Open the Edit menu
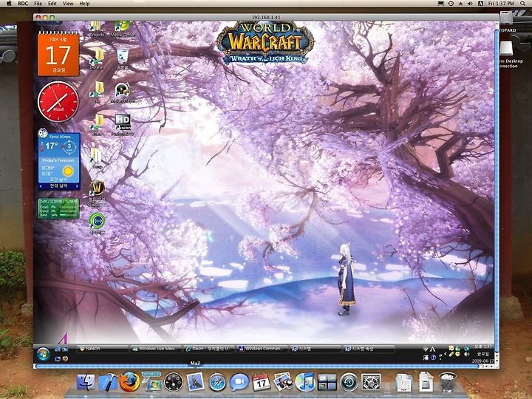This screenshot has height=399, width=532. click(x=52, y=4)
